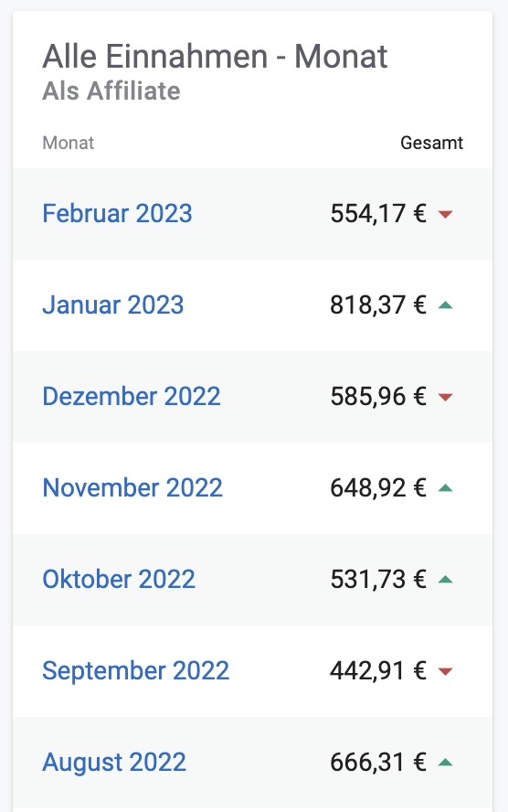Click the 554,17 € amount for Februar

[x=378, y=213]
